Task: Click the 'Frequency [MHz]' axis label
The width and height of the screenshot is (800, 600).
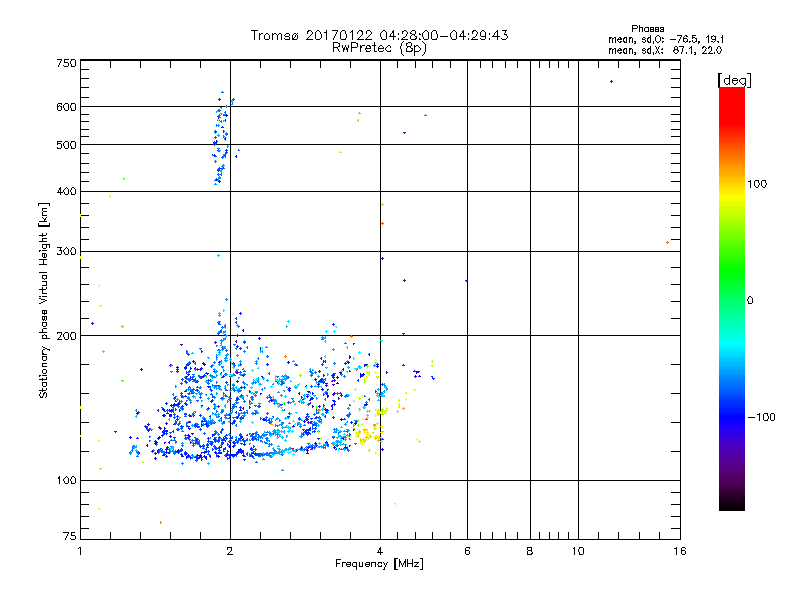Action: (379, 564)
